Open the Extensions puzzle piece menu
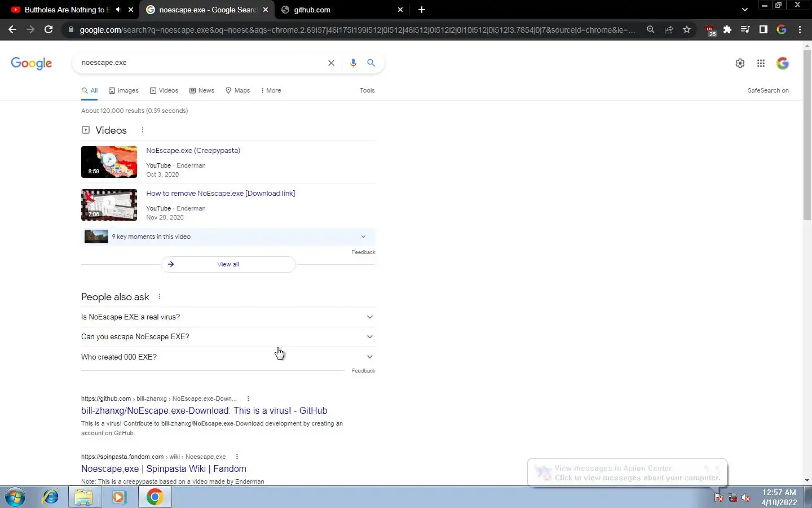This screenshot has height=508, width=812. (x=727, y=29)
